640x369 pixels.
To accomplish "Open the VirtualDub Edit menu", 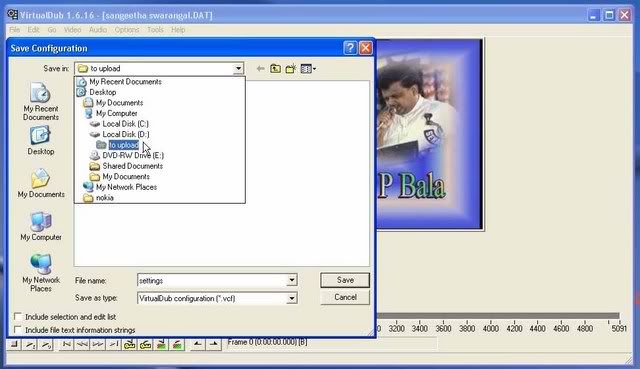I will click(33, 30).
